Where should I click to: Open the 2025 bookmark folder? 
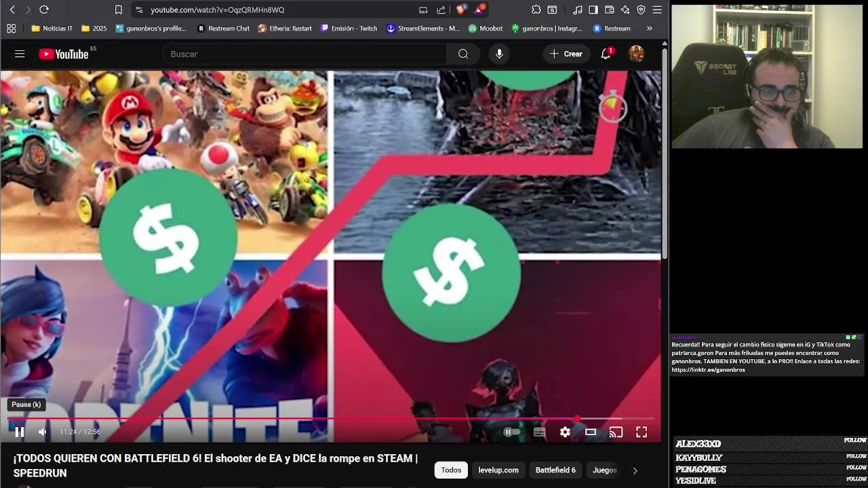pyautogui.click(x=94, y=28)
